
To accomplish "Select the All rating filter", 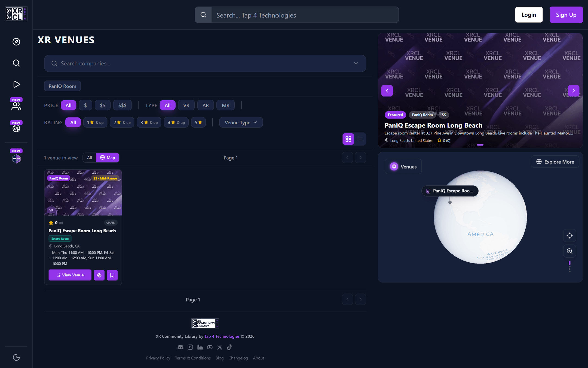I will (73, 122).
